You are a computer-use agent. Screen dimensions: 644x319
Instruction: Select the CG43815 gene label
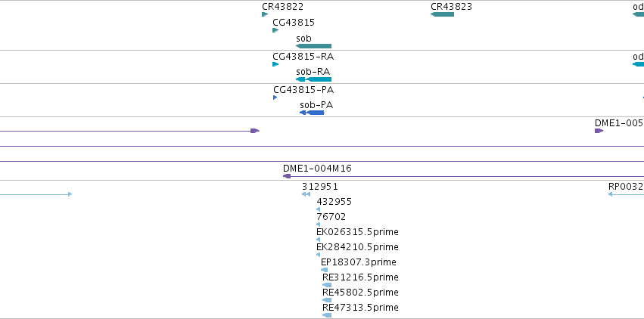point(294,23)
